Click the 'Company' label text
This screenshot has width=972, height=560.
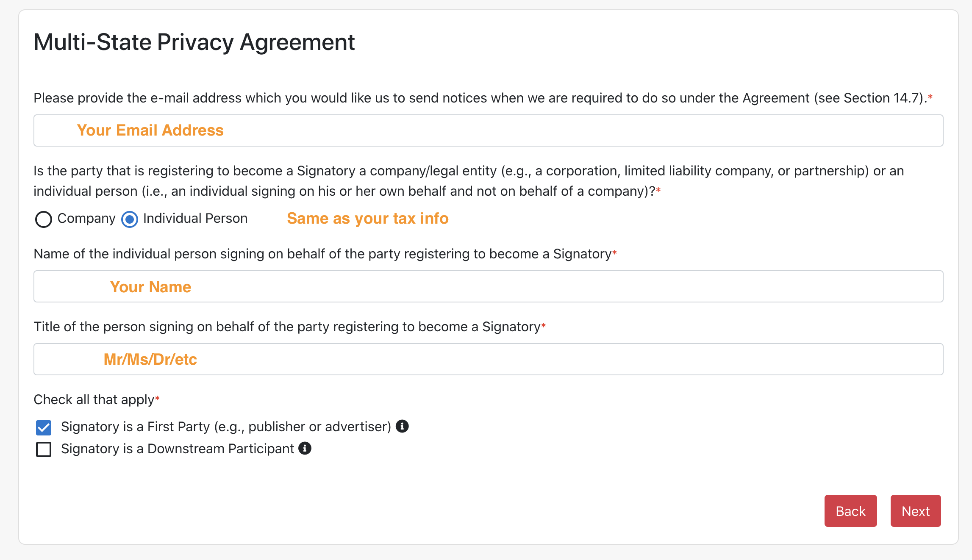86,219
